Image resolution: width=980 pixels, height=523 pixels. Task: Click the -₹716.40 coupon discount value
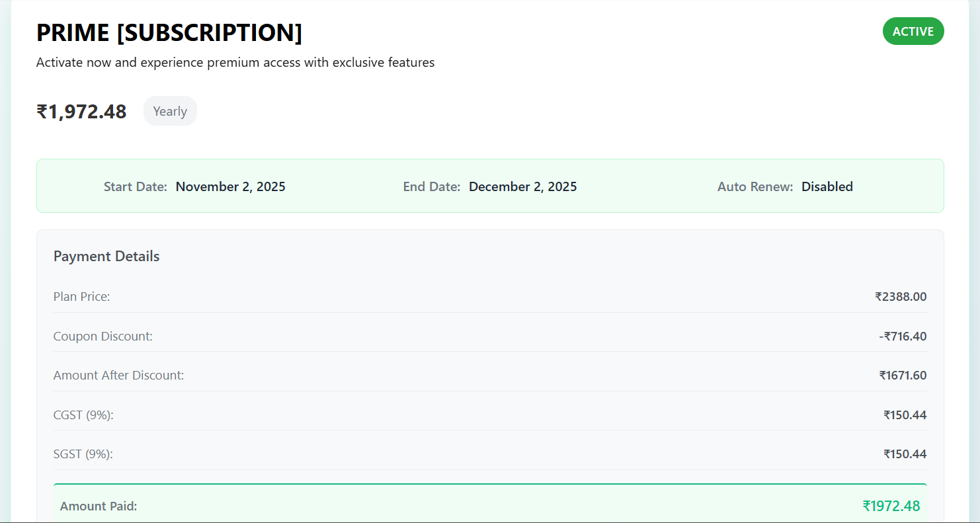(902, 336)
